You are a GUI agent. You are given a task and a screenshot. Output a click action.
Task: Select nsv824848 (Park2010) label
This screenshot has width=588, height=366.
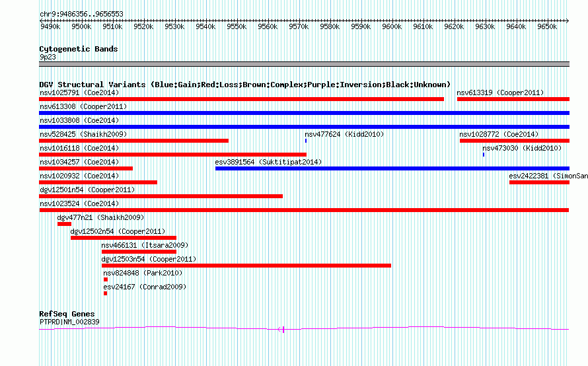pyautogui.click(x=143, y=273)
